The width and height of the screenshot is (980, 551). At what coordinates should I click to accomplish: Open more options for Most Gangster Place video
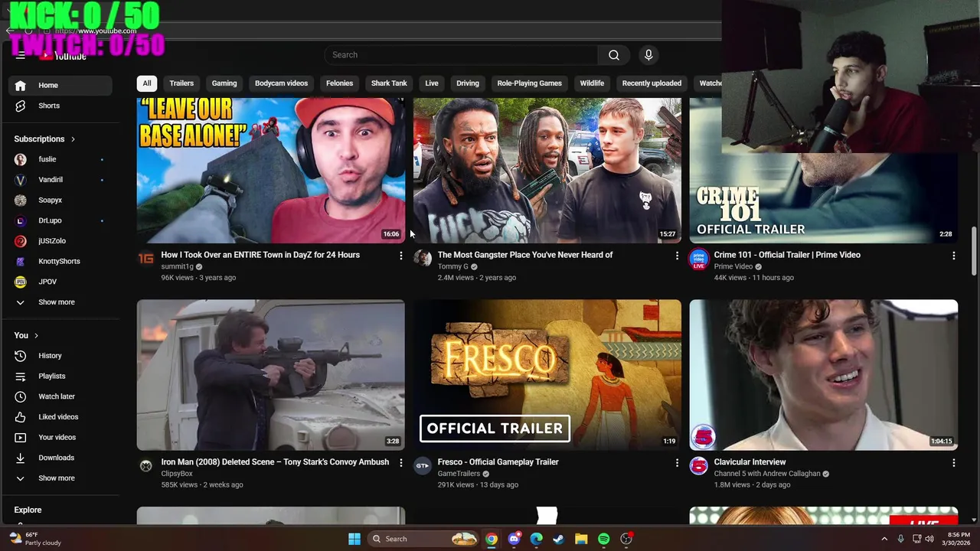pos(677,256)
